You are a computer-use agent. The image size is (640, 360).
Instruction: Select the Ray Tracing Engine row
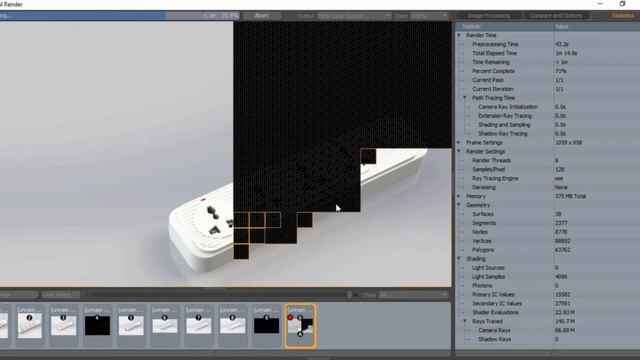coord(548,178)
